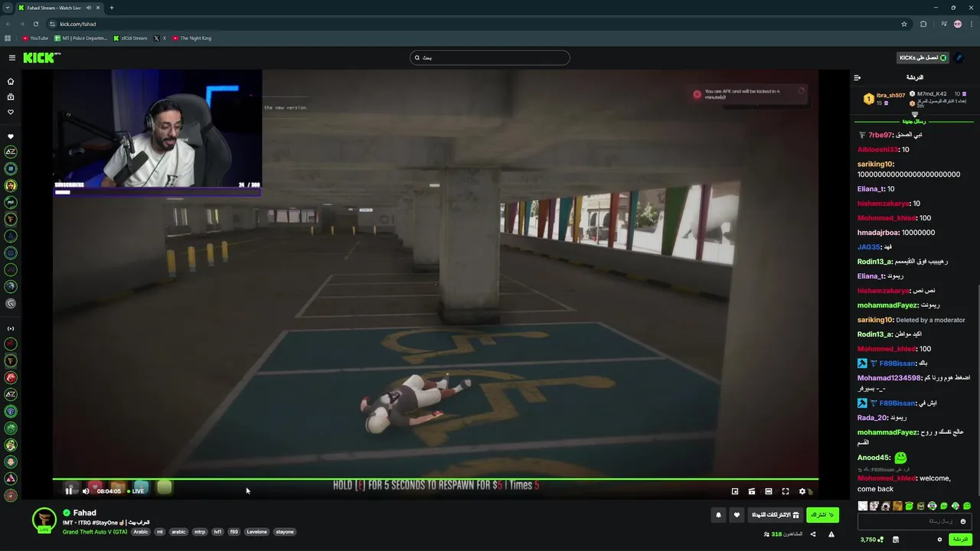Image resolution: width=980 pixels, height=551 pixels.
Task: Select the stayone stream tag
Action: [285, 532]
